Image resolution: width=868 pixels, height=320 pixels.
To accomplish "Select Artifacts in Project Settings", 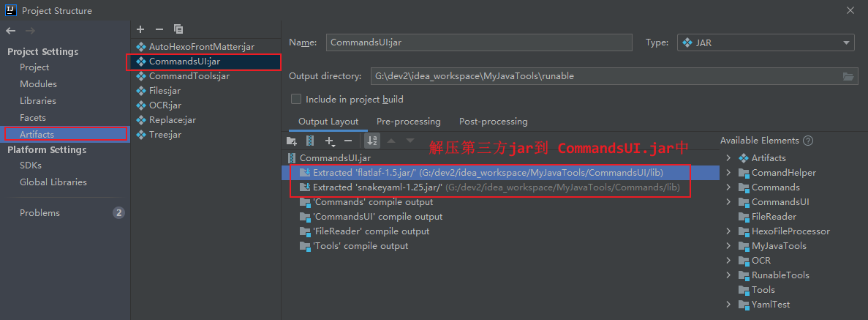I will point(65,134).
